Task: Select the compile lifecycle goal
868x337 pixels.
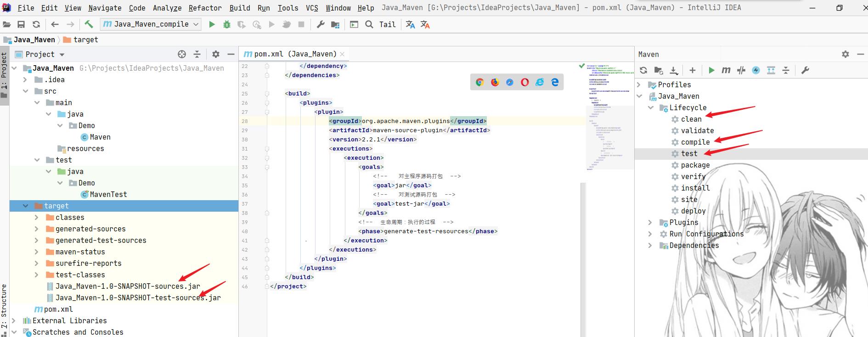Action: click(695, 142)
